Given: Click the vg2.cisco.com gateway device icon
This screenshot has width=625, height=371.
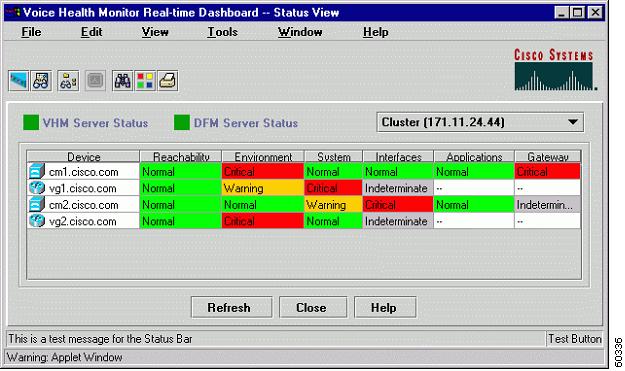Looking at the screenshot, I should pos(37,221).
